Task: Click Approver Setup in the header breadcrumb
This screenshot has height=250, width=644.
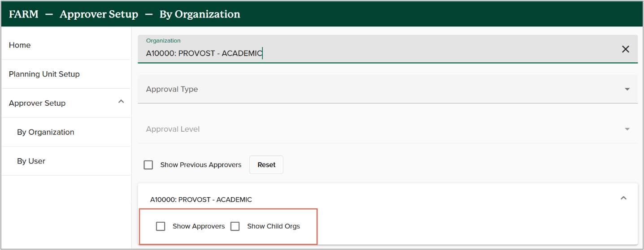Action: (99, 14)
